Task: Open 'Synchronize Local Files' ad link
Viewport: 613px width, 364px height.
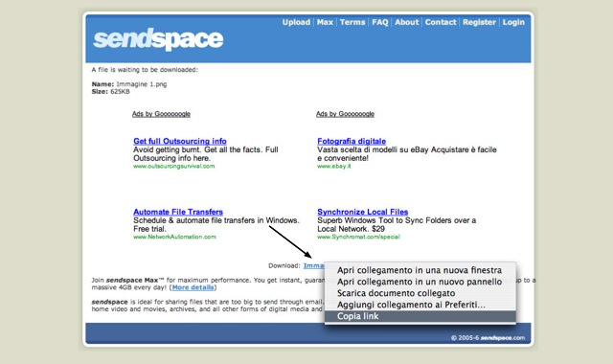Action: (x=363, y=212)
